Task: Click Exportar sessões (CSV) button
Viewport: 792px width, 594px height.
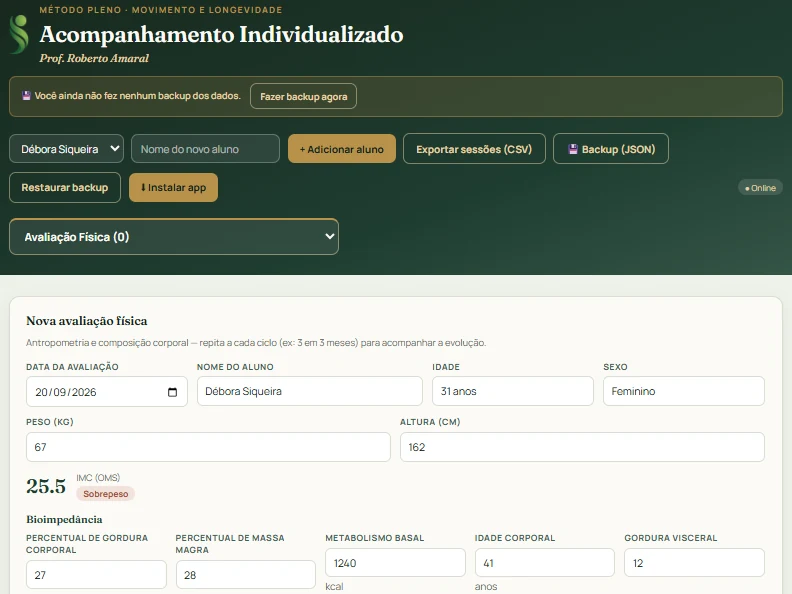Action: 474,149
